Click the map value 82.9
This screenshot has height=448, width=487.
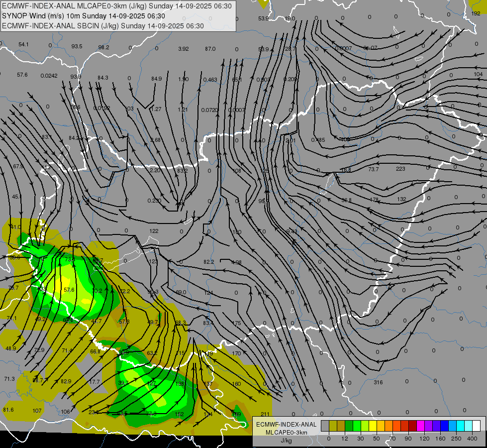(x=66, y=381)
